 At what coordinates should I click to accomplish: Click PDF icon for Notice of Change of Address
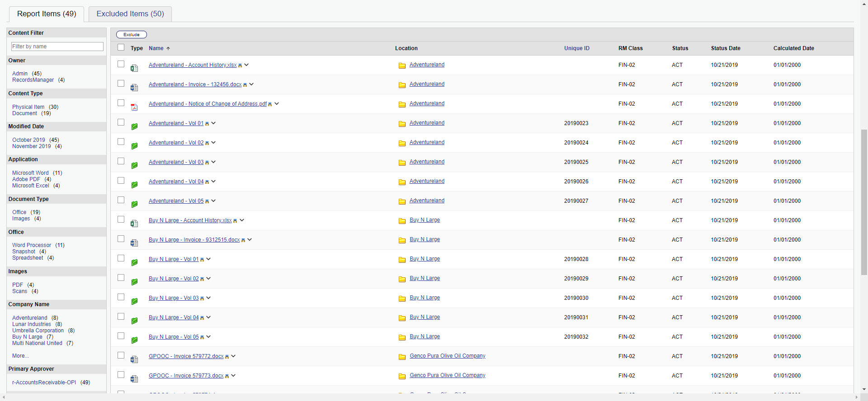point(134,107)
